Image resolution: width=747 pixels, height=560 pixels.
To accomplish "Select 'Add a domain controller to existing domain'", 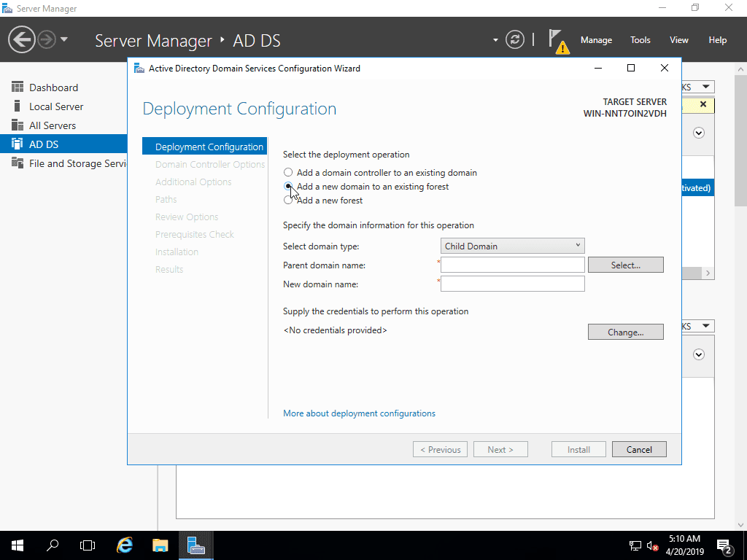I will click(x=288, y=172).
